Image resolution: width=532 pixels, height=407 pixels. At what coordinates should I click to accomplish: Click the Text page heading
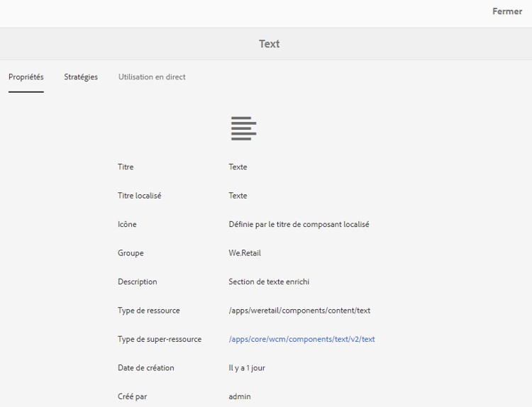270,44
